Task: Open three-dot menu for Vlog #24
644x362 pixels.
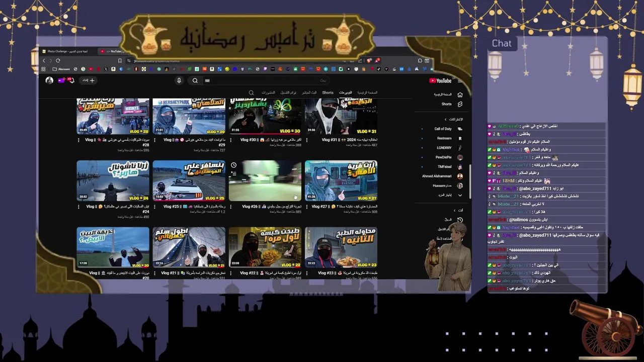Action: pyautogui.click(x=78, y=207)
